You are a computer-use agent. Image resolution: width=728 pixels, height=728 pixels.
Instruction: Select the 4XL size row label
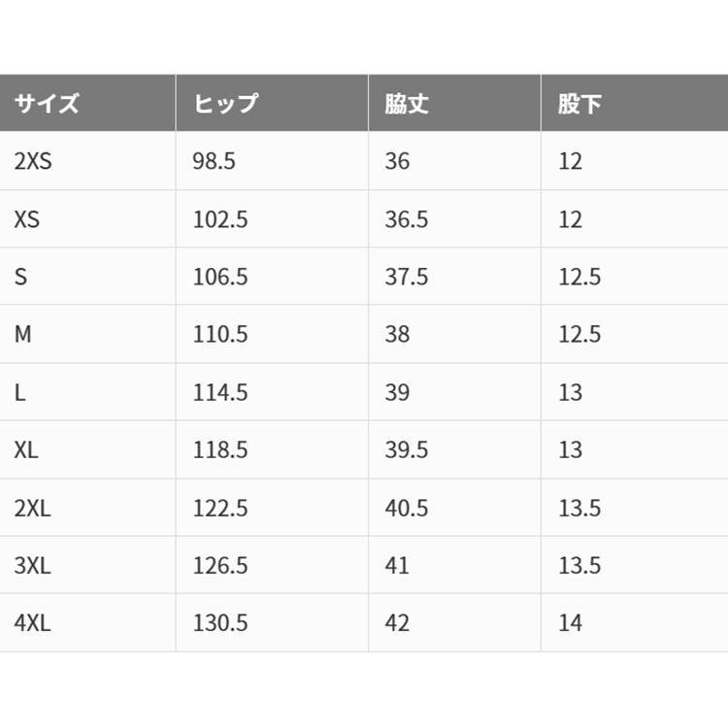click(x=32, y=623)
